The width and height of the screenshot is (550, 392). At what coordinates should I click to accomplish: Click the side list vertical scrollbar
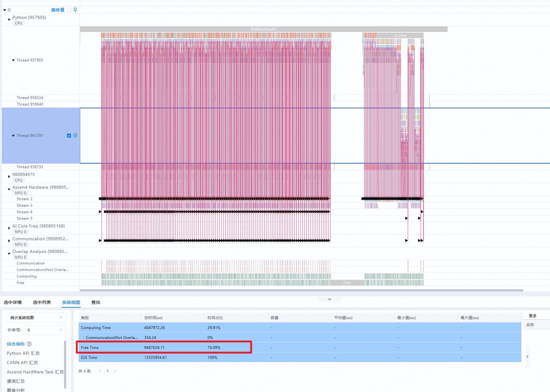(x=65, y=364)
